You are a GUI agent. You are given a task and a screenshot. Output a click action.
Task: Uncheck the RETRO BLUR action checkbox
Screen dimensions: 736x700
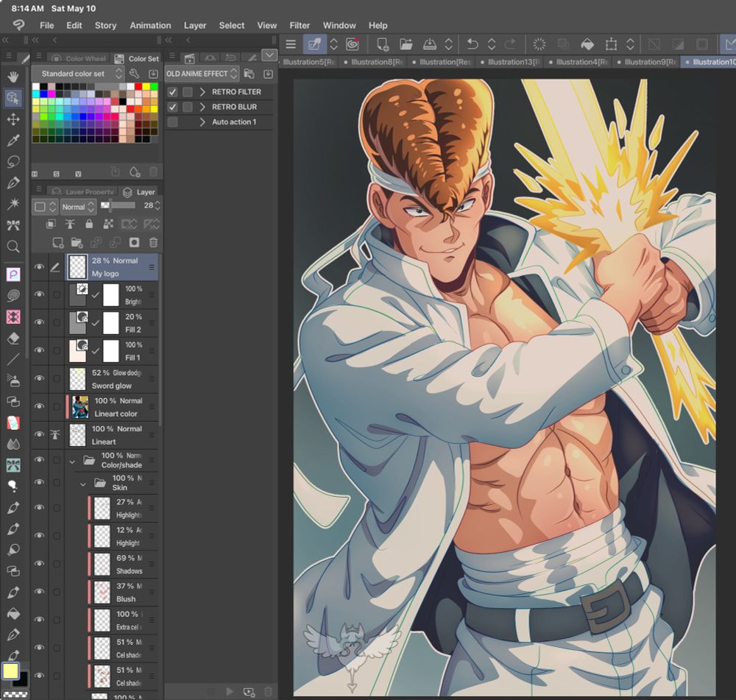point(173,107)
